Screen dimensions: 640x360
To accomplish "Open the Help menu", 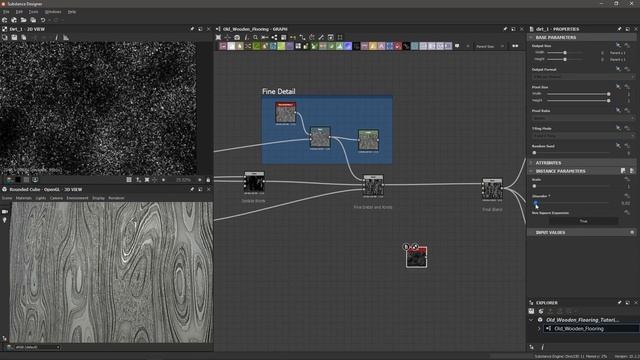I will (72, 12).
